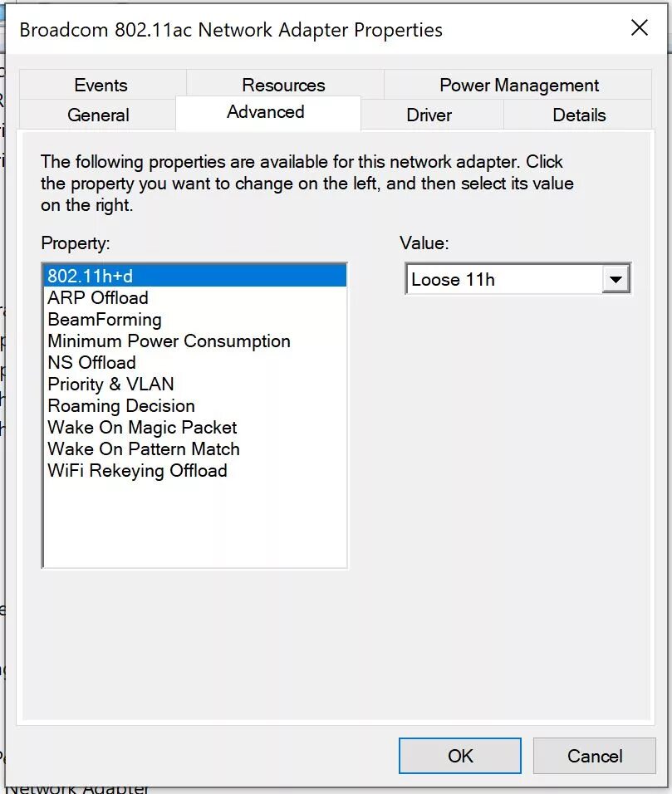Viewport: 672px width, 794px height.
Task: Open the Driver tab
Action: pos(429,115)
